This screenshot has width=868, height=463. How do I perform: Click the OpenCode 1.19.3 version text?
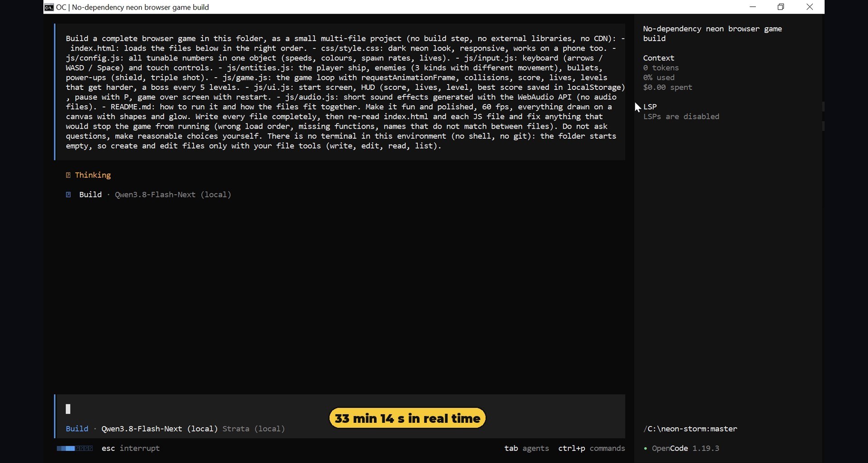tap(685, 448)
